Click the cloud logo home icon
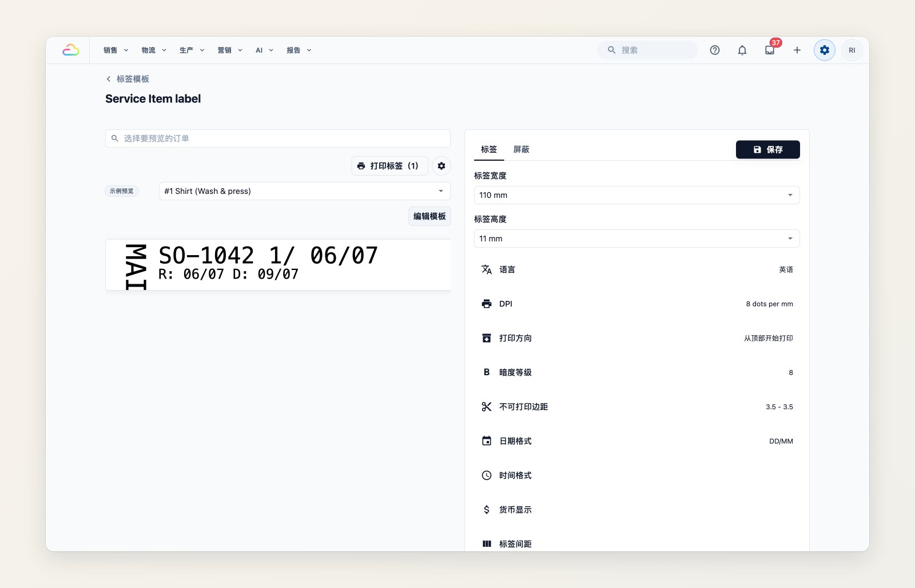The image size is (915, 588). (x=71, y=50)
